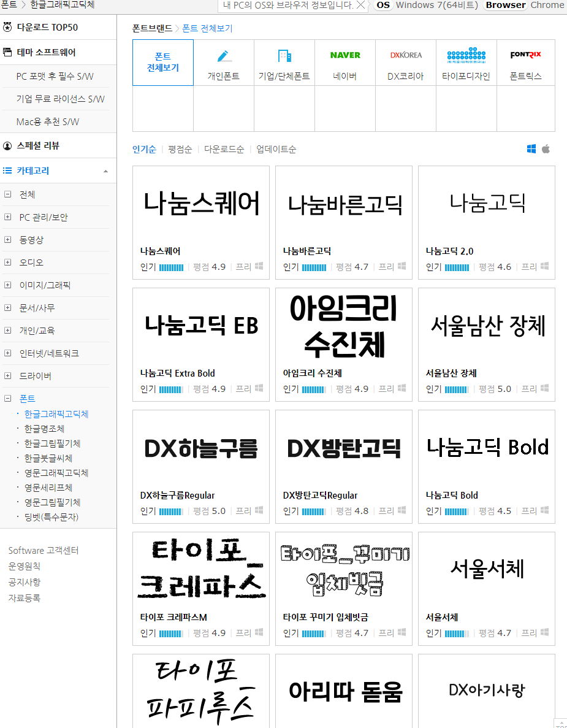Image resolution: width=567 pixels, height=728 pixels.
Task: Expand the 이미지/그래픽 category
Action: pos(7,285)
